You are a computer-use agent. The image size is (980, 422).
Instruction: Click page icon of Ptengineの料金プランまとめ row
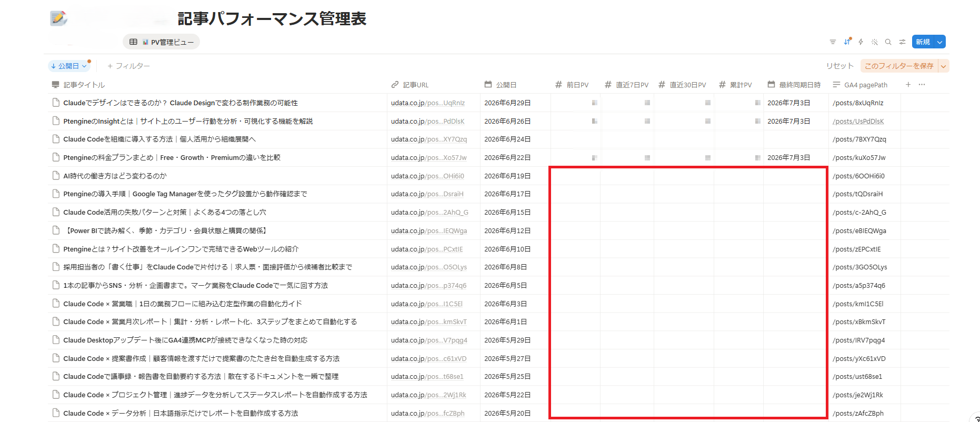point(56,157)
